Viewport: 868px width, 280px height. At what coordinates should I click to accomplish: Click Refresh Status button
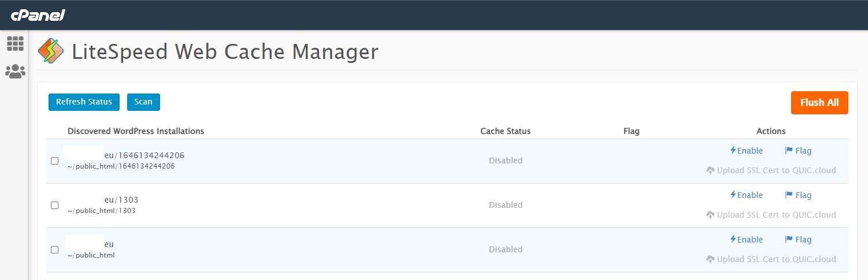coord(84,102)
